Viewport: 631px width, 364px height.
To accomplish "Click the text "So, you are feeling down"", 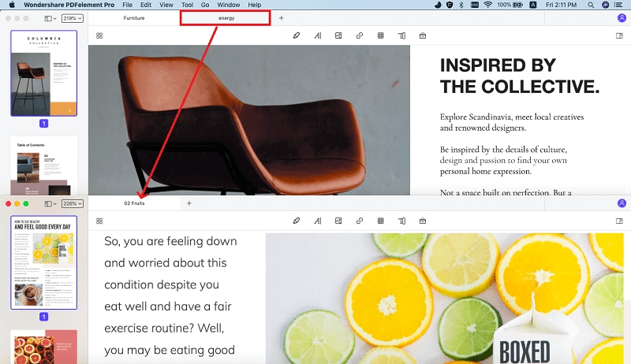I will [x=170, y=241].
